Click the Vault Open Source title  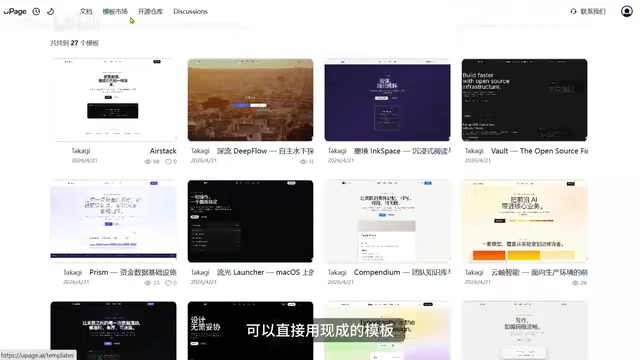pyautogui.click(x=539, y=151)
